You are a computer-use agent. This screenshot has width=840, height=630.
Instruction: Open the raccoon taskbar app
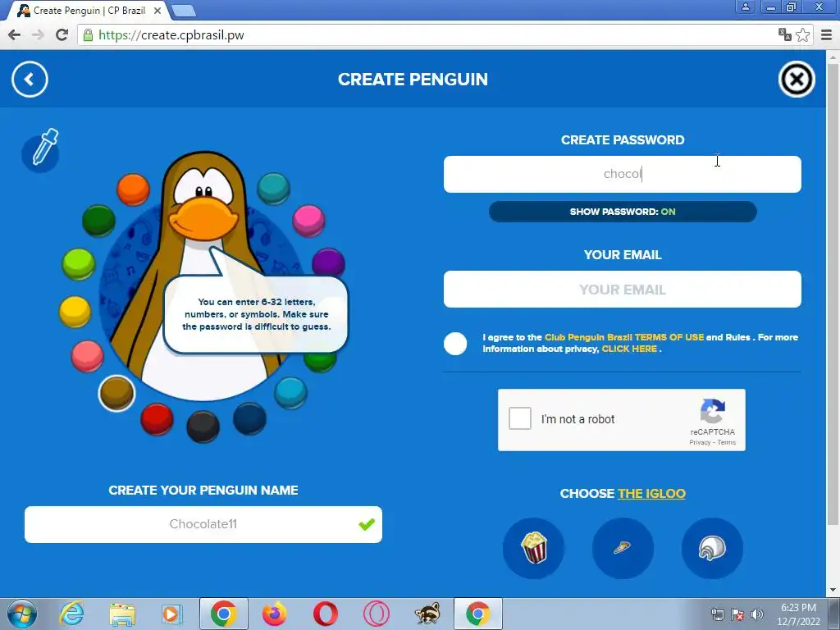click(x=427, y=614)
